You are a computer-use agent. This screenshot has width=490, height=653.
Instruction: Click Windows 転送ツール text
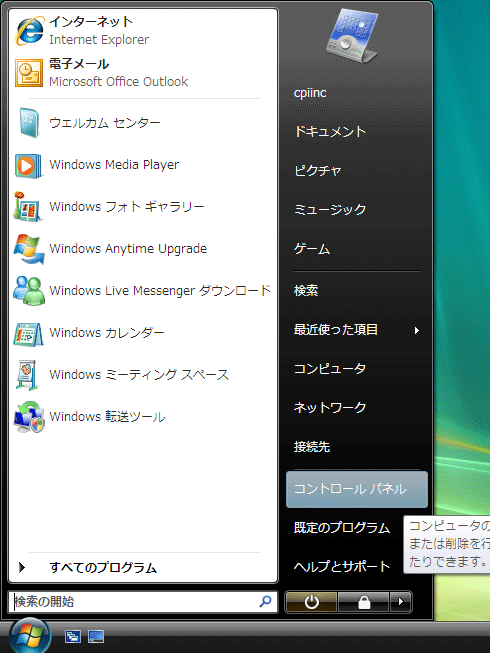point(107,417)
